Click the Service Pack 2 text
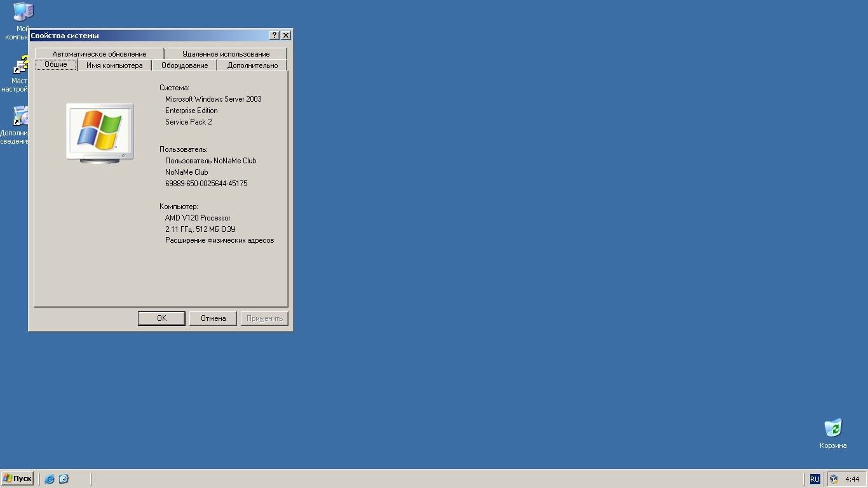The height and width of the screenshot is (488, 868). pos(189,122)
